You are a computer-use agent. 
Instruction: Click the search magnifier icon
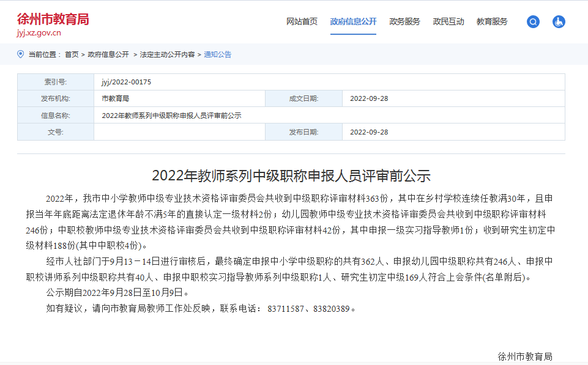tap(532, 21)
